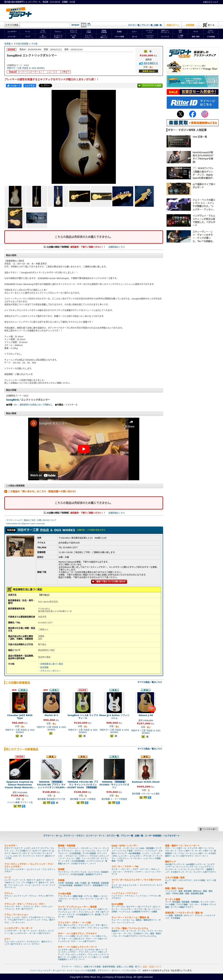
Task: Click 買取・下取についての問い合わせ button
Action: coord(109,582)
